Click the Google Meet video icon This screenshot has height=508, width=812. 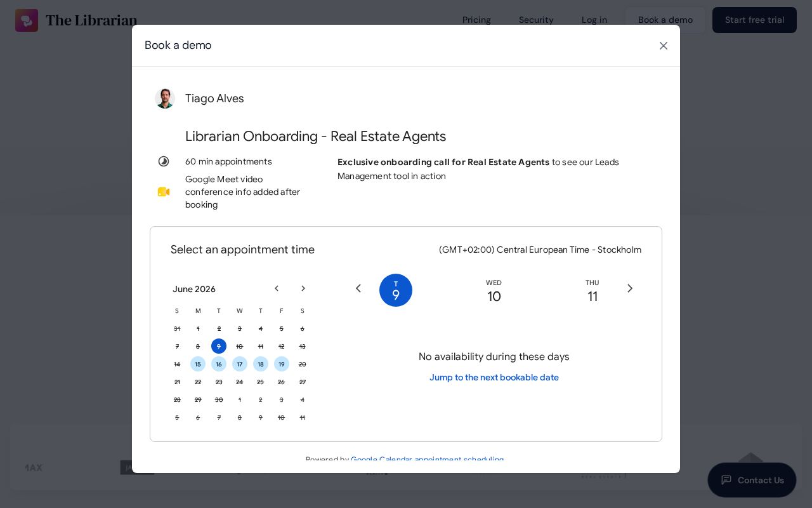tap(164, 192)
